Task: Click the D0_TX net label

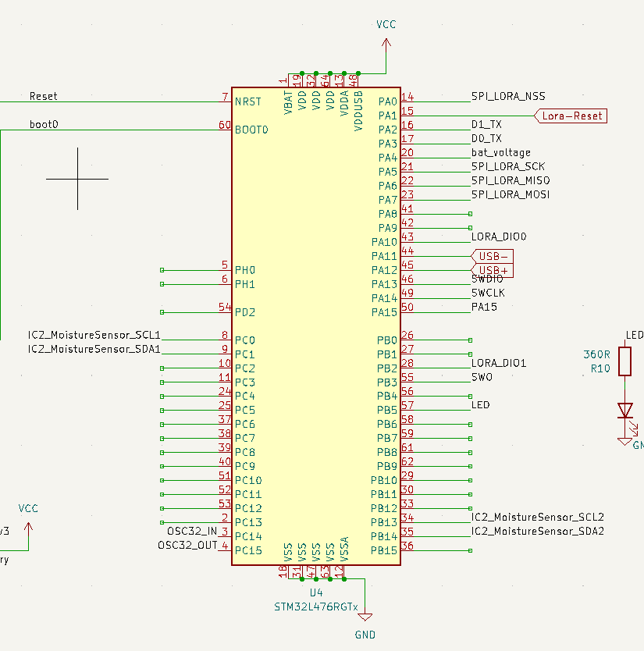Action: point(486,138)
